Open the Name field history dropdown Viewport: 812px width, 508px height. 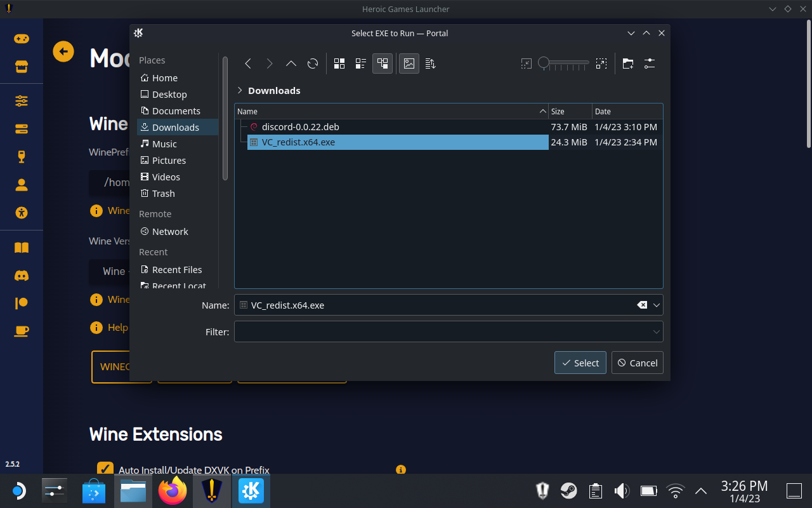point(656,305)
